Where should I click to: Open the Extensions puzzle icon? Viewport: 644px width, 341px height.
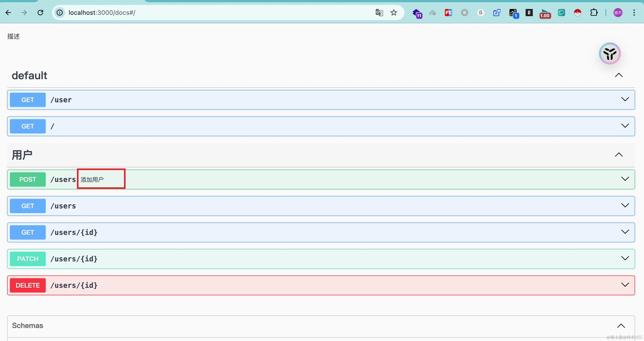click(x=594, y=13)
